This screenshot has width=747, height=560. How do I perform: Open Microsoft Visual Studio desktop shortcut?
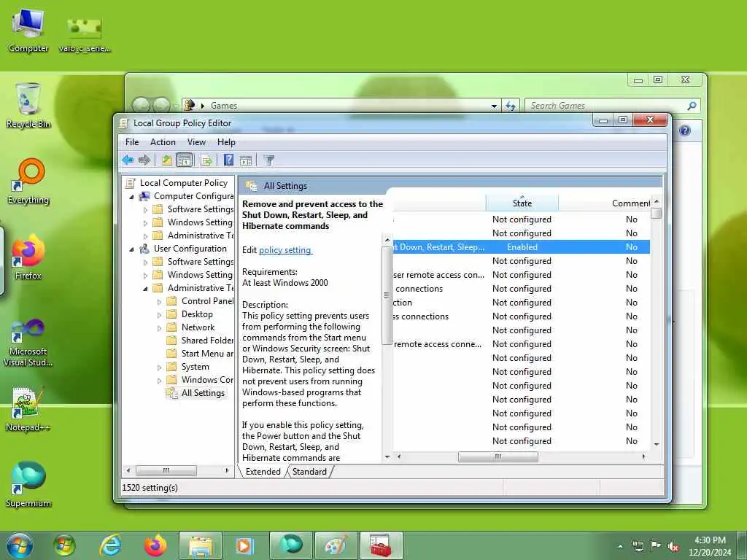[x=28, y=342]
